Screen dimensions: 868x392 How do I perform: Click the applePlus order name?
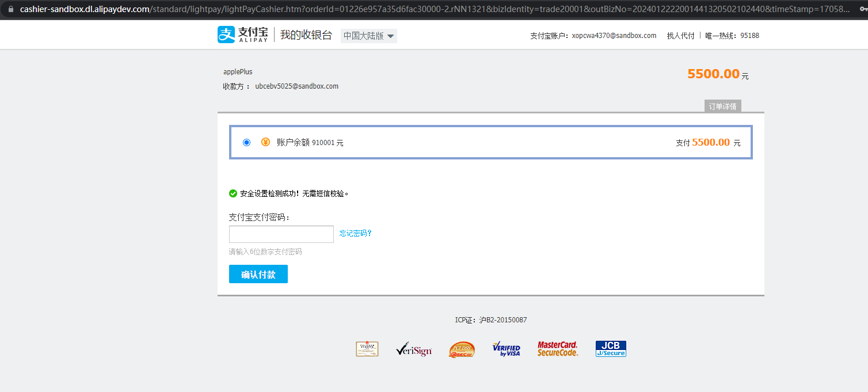[238, 72]
